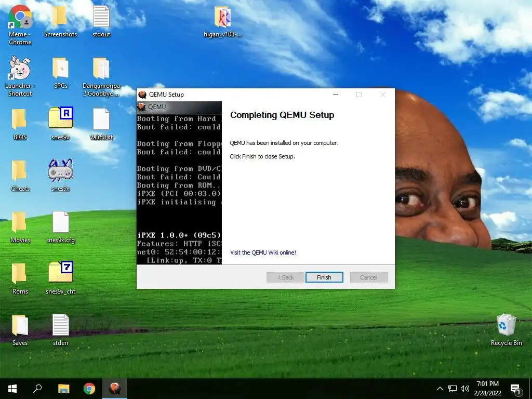Open the volume speaker tray icon
This screenshot has height=399, width=532.
pyautogui.click(x=465, y=389)
